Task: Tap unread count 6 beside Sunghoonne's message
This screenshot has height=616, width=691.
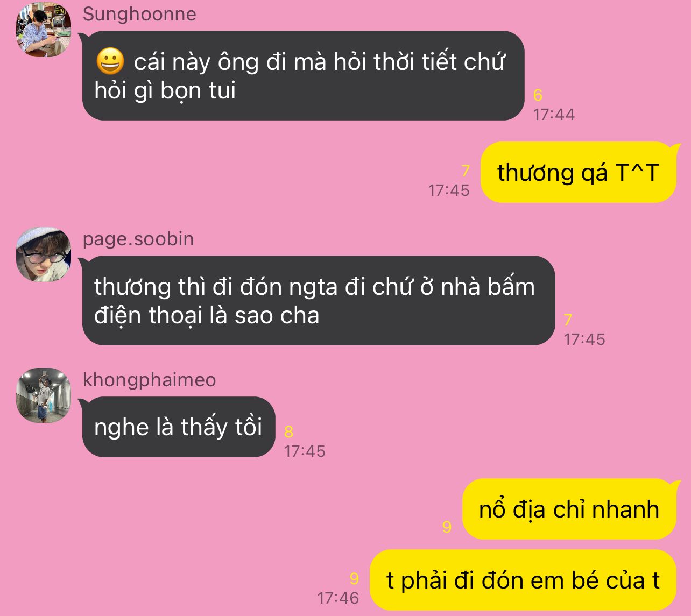Action: (538, 95)
